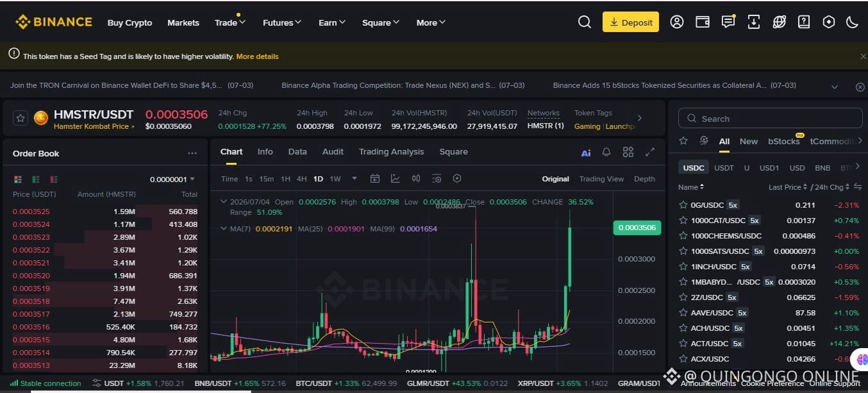Toggle dark mode moon icon
The height and width of the screenshot is (393, 868).
click(x=852, y=22)
